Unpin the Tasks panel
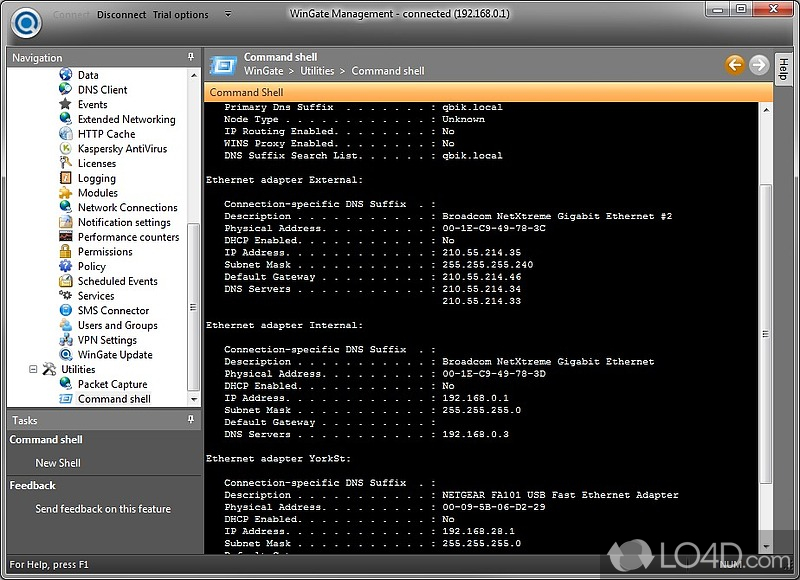The height and width of the screenshot is (580, 800). [x=190, y=421]
